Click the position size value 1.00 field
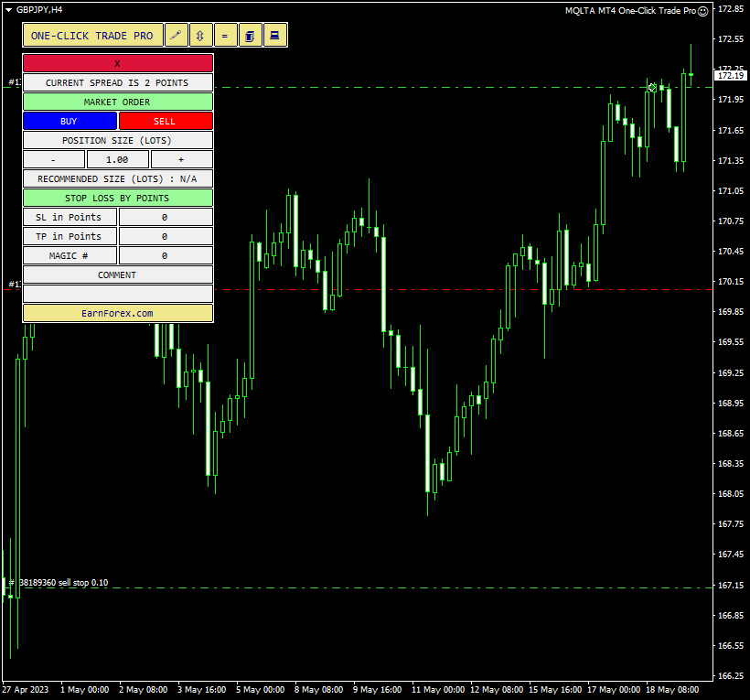 click(x=117, y=159)
